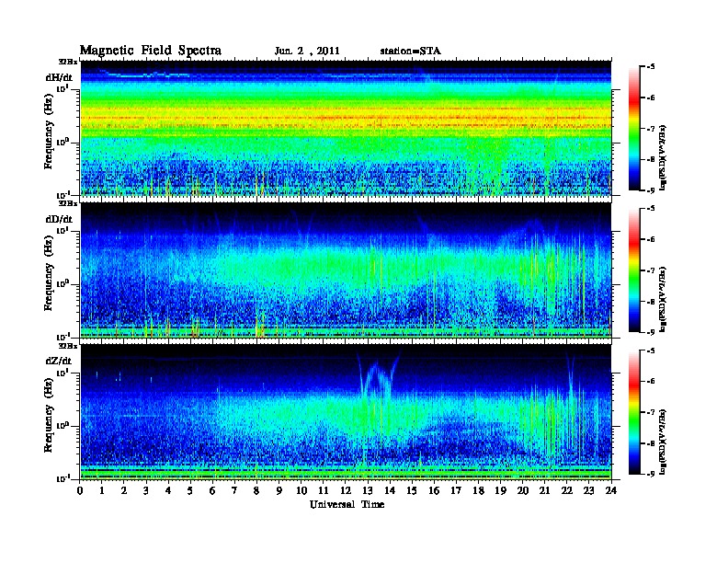Click the "-6" label on dZ/dt color scale
Viewport: 728px width, 563px height.
[651, 381]
